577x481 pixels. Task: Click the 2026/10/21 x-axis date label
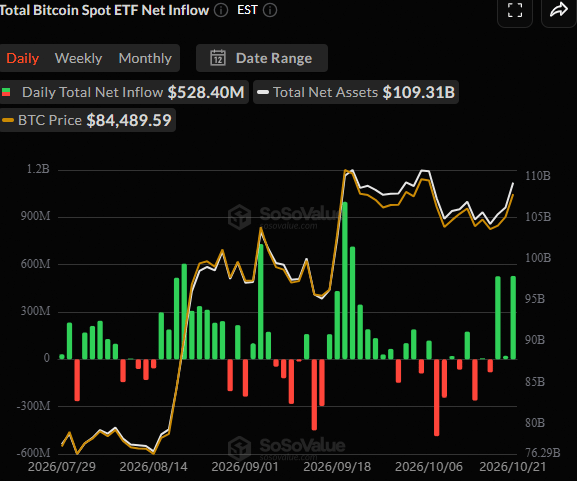(513, 467)
